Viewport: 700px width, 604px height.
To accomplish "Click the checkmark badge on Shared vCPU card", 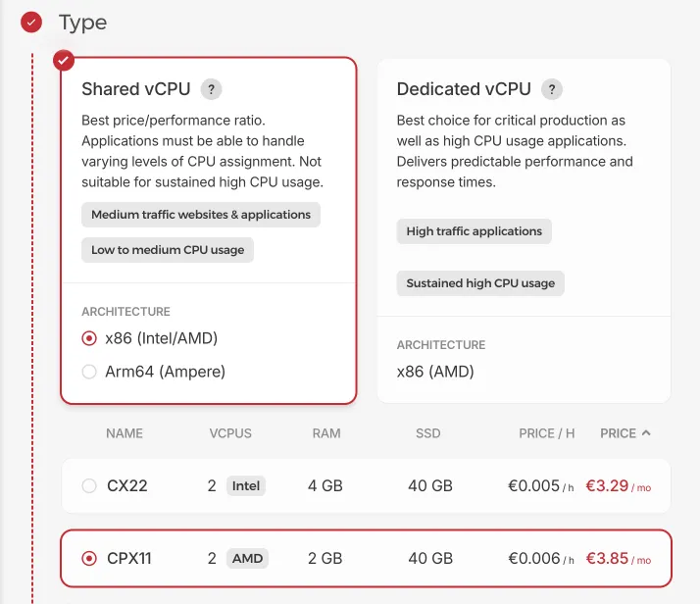I will click(64, 60).
